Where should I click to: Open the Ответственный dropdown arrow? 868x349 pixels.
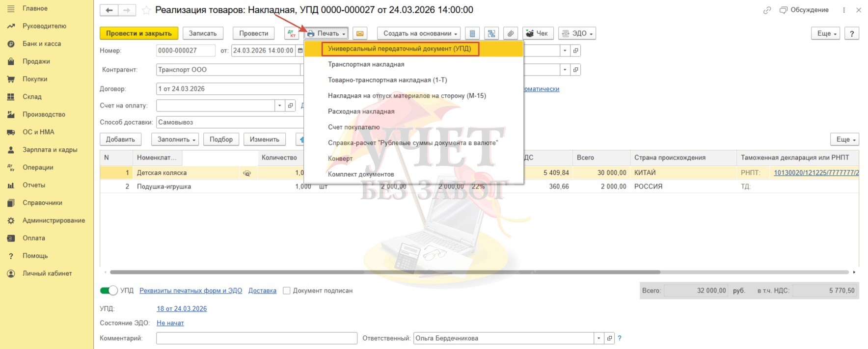pyautogui.click(x=598, y=338)
